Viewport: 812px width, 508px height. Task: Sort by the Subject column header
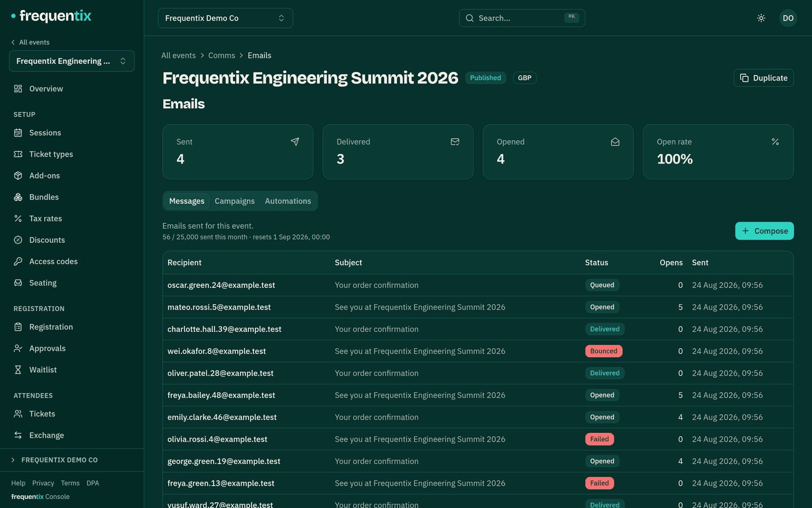[348, 262]
